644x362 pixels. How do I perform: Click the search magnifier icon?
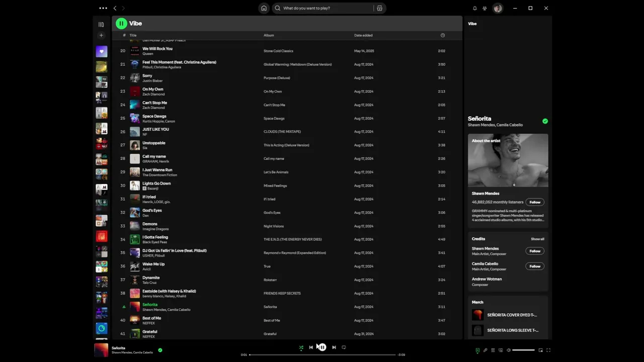coord(278,8)
